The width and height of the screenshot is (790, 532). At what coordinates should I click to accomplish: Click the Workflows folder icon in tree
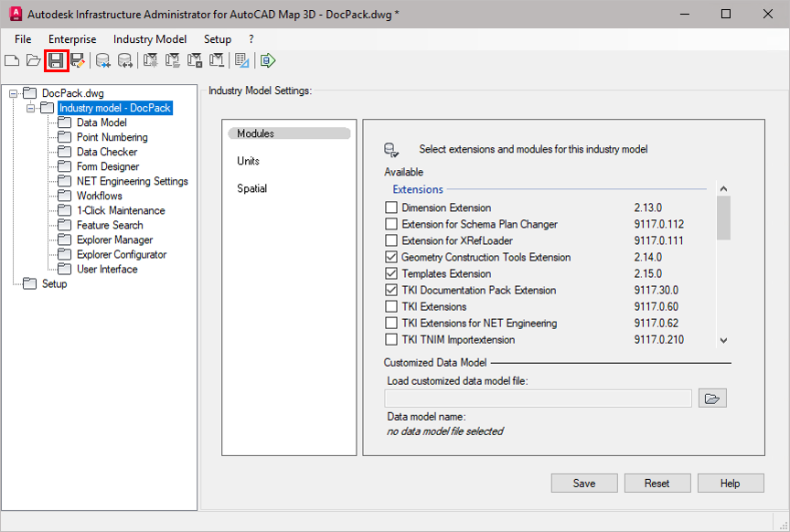click(x=65, y=196)
